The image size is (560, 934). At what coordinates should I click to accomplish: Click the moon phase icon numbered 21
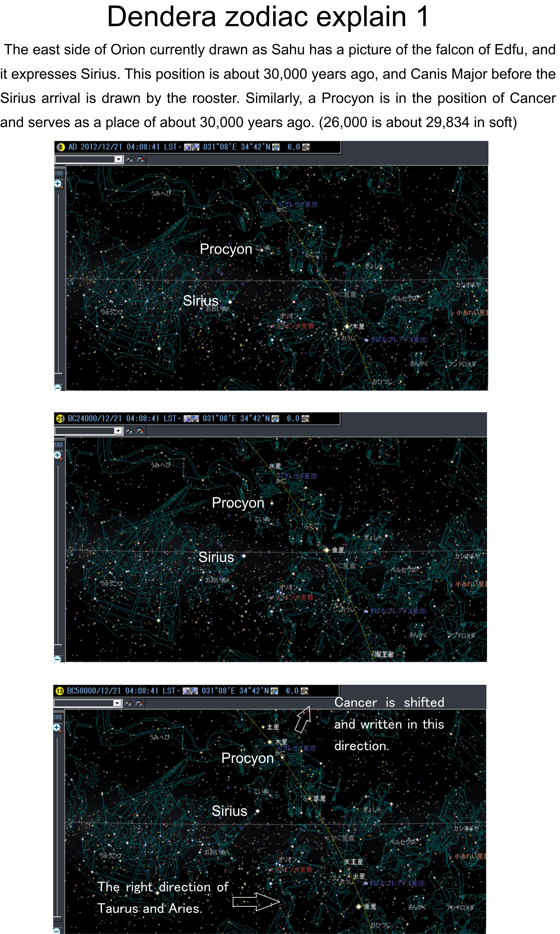60,418
